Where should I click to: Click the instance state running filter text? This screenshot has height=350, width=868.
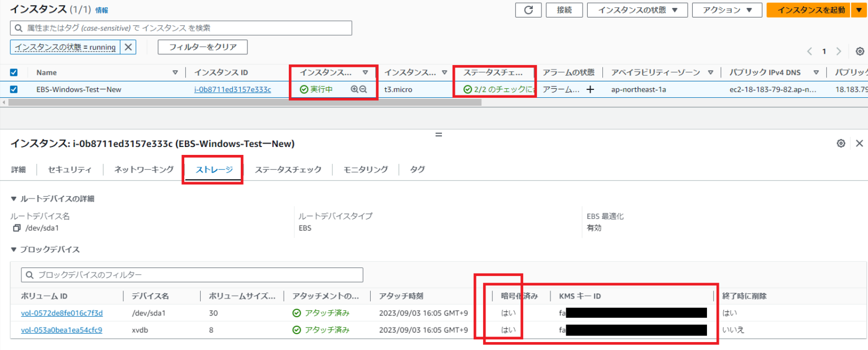coord(66,47)
